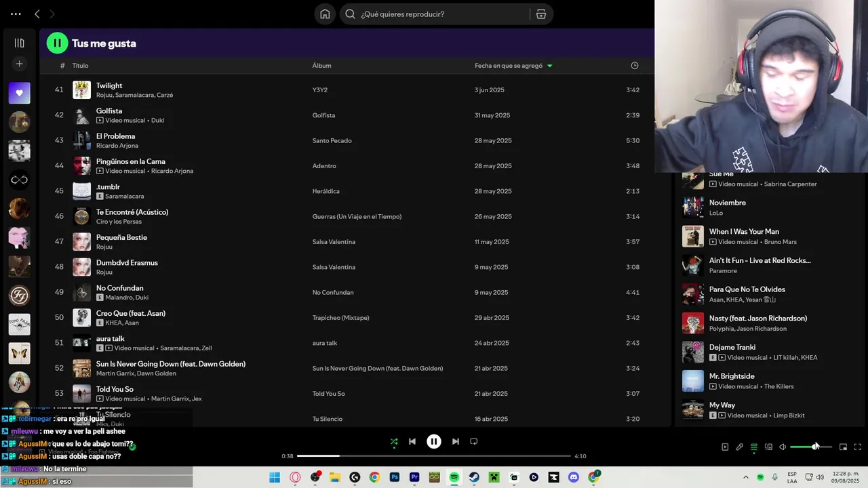Toggle the Queue panel

pos(753,447)
